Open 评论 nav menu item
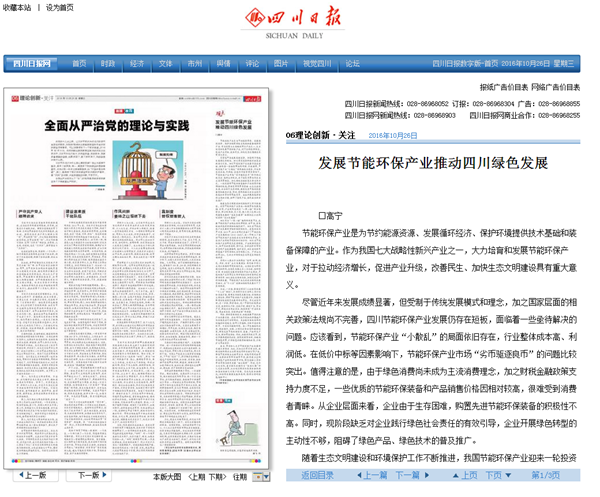Screen dimensions: 600x497 tap(252, 64)
